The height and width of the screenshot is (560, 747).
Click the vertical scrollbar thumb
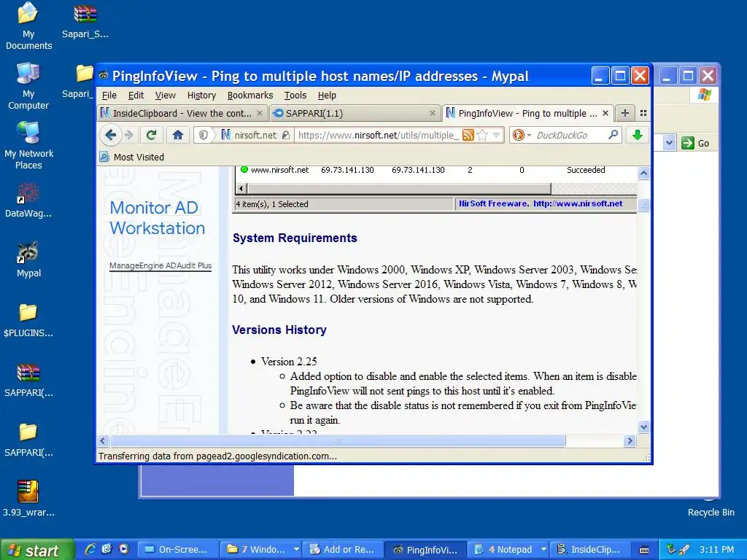[x=643, y=205]
